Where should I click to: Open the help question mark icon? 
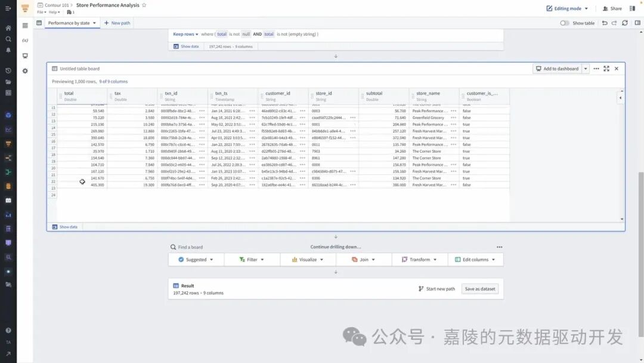(8, 330)
